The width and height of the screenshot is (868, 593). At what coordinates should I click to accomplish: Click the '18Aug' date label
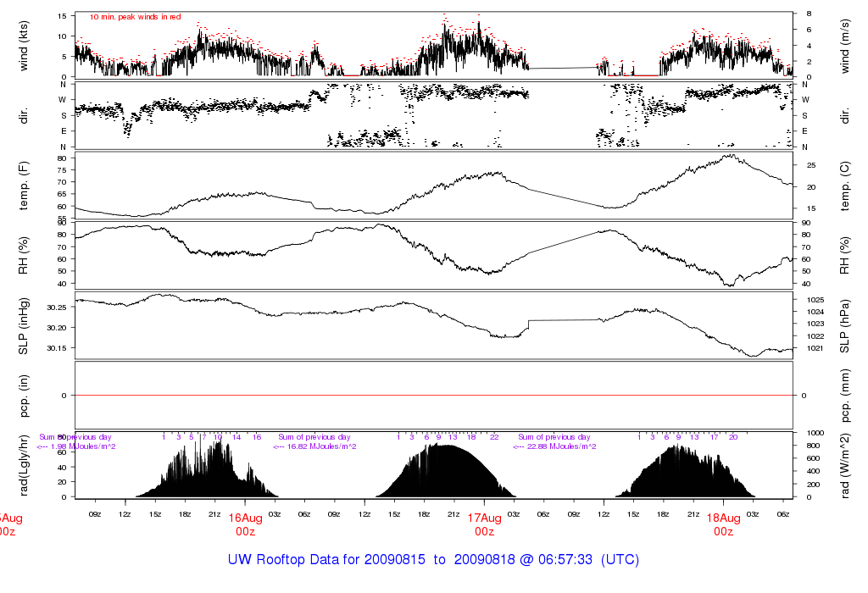[724, 518]
